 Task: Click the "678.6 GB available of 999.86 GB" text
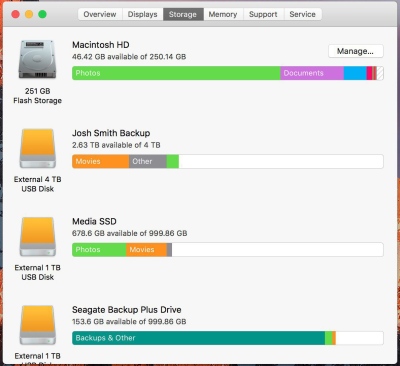[130, 233]
